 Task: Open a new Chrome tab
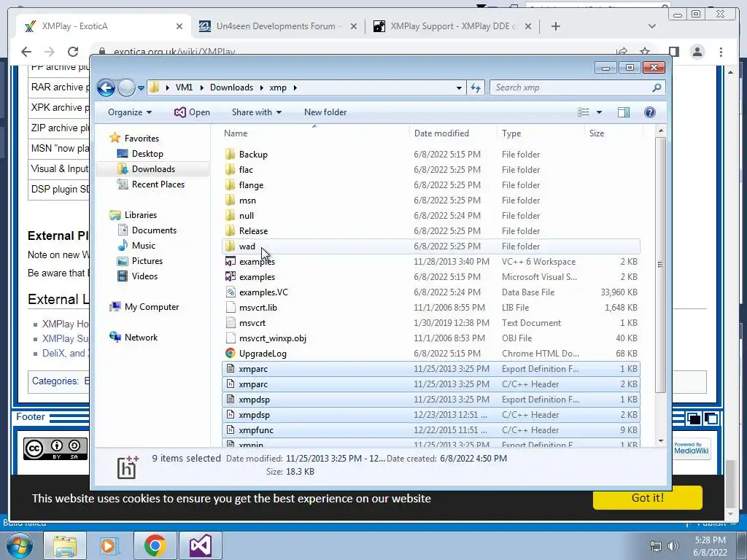click(555, 26)
